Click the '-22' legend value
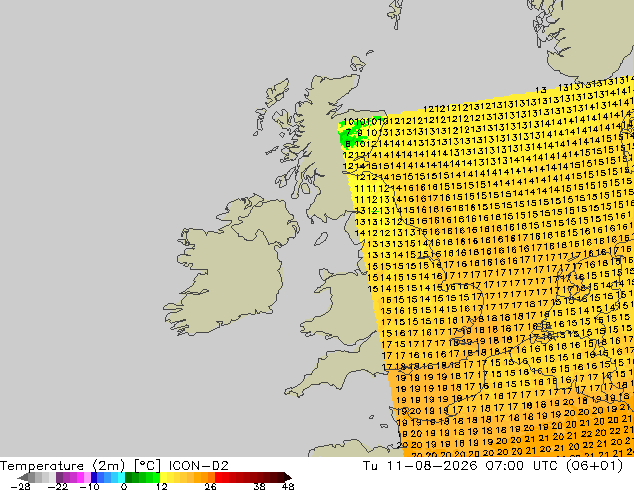The image size is (634, 490). [x=57, y=486]
